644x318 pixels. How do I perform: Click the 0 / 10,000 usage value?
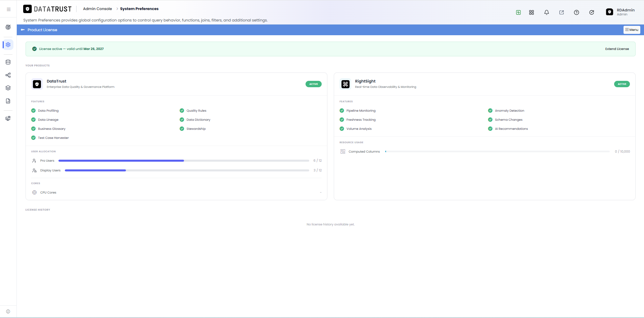tap(623, 152)
